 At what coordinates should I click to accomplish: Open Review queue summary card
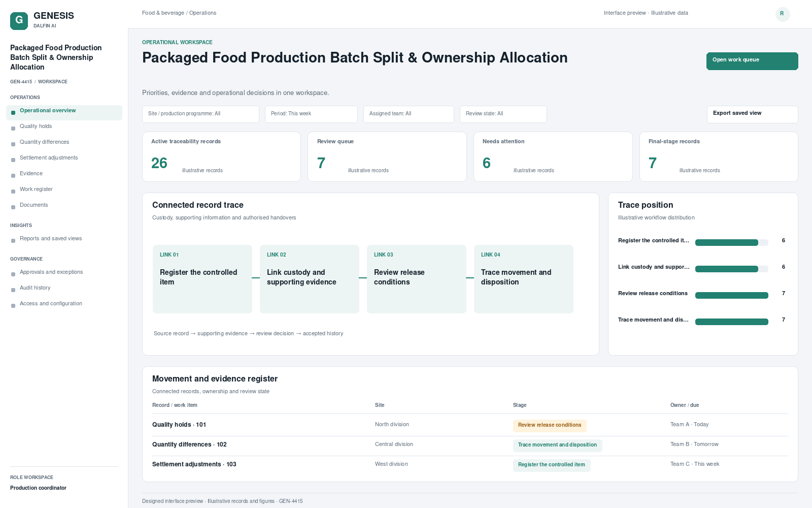[x=387, y=156]
